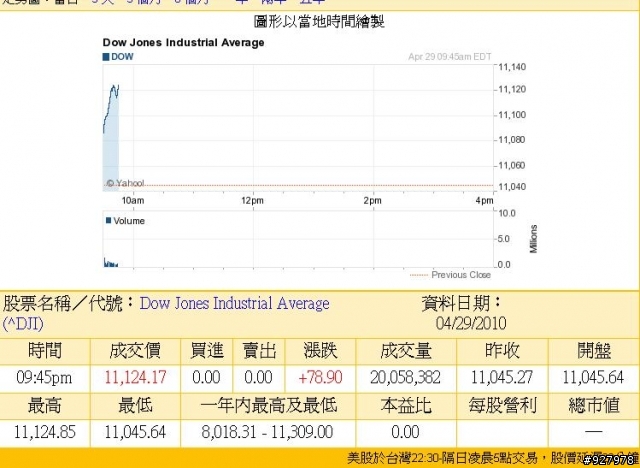Click the 11,120 price axis label
Image resolution: width=640 pixels, height=468 pixels.
tap(512, 89)
